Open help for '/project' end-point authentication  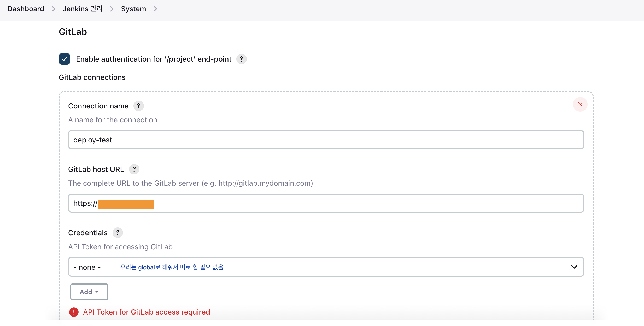pos(242,59)
